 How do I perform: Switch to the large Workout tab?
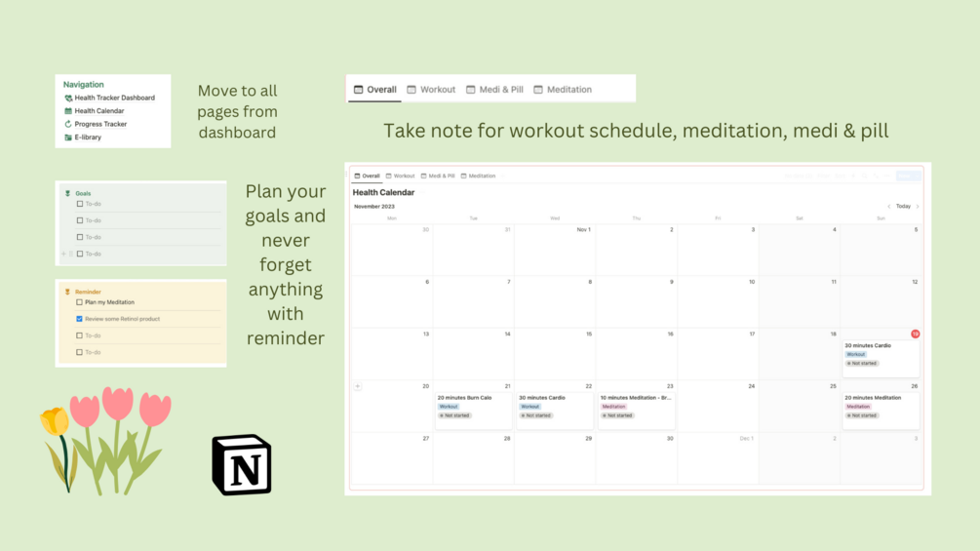click(x=431, y=90)
